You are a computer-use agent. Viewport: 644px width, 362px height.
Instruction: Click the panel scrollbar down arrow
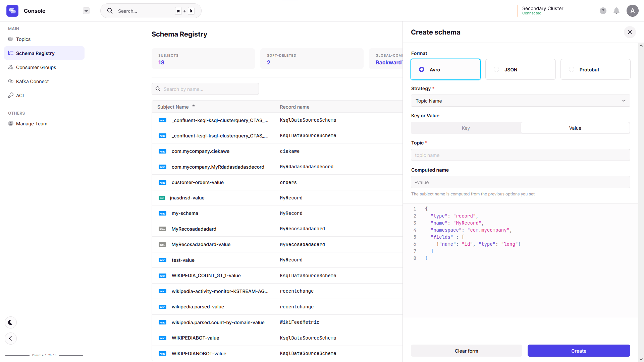click(641, 359)
